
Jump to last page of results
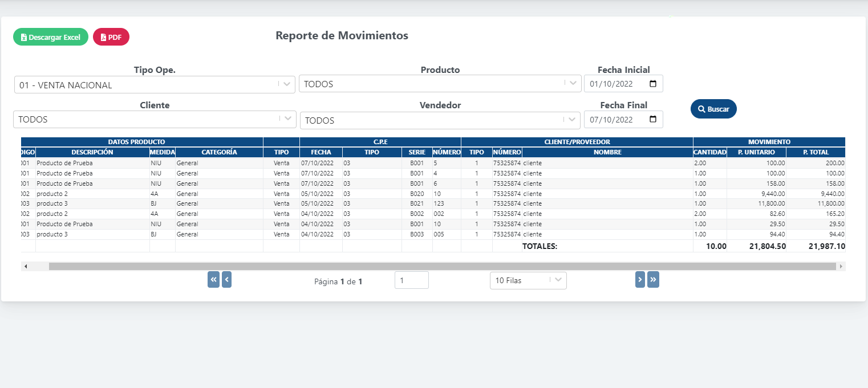tap(653, 280)
